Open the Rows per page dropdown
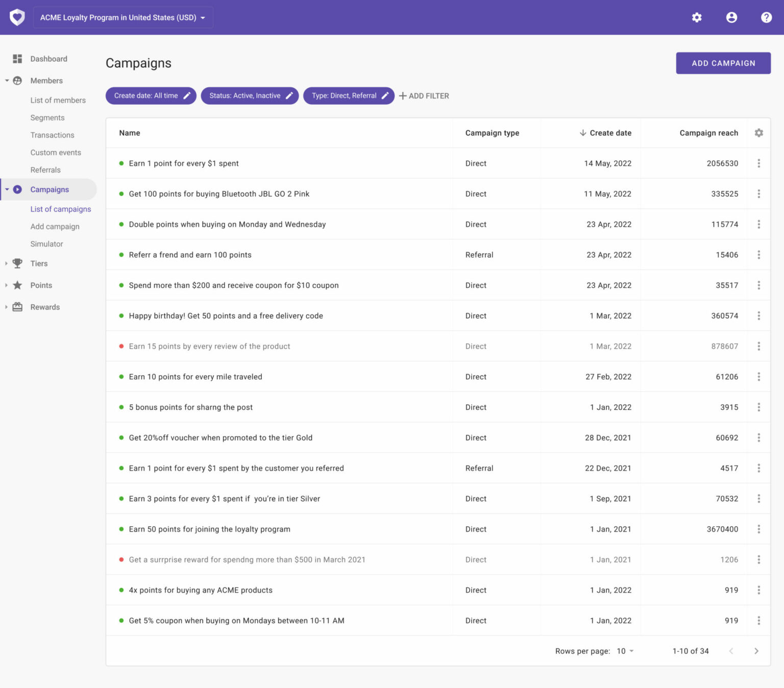The height and width of the screenshot is (688, 784). pos(624,651)
